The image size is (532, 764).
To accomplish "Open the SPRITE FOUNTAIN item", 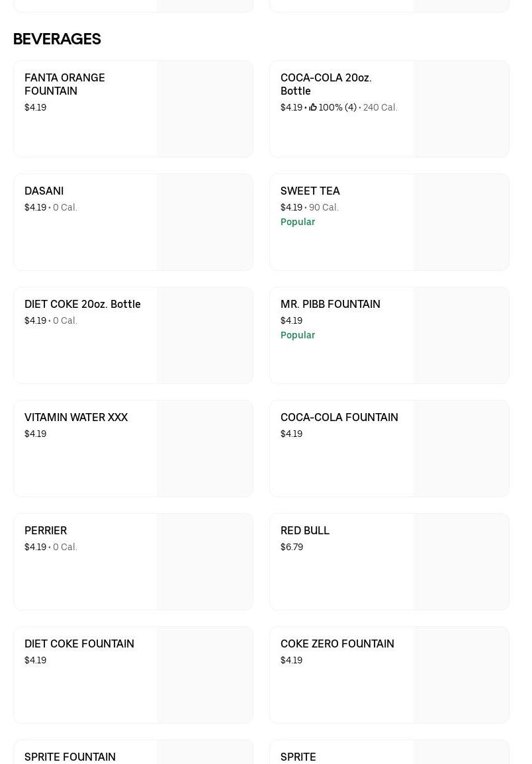I will pos(69,756).
